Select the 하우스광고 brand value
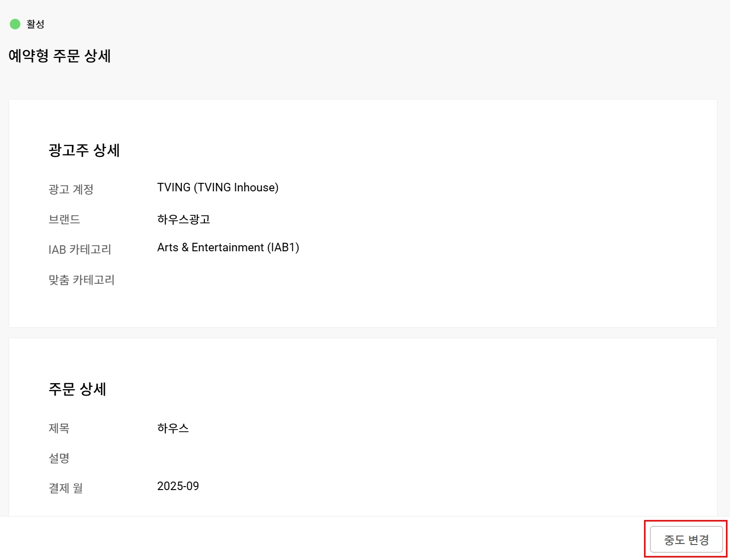Screen dimensions: 730x560 click(183, 219)
